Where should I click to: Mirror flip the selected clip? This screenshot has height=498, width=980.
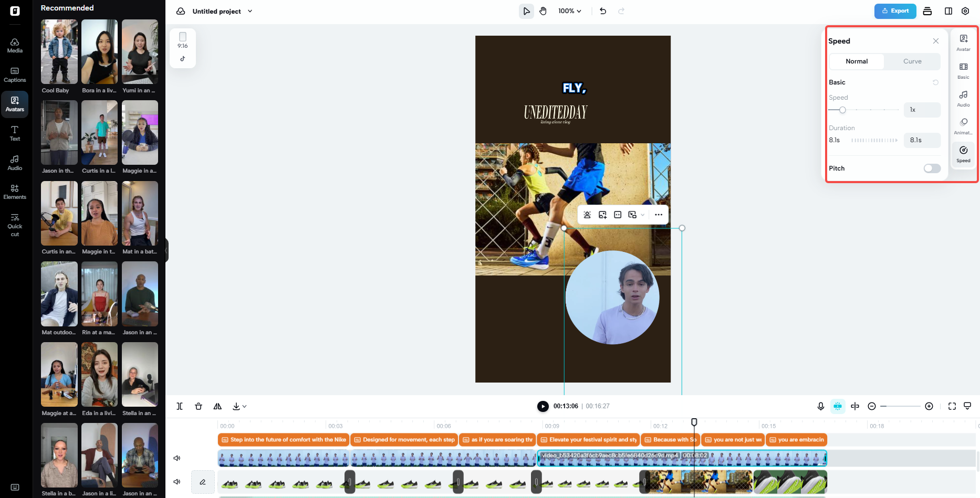(x=217, y=406)
